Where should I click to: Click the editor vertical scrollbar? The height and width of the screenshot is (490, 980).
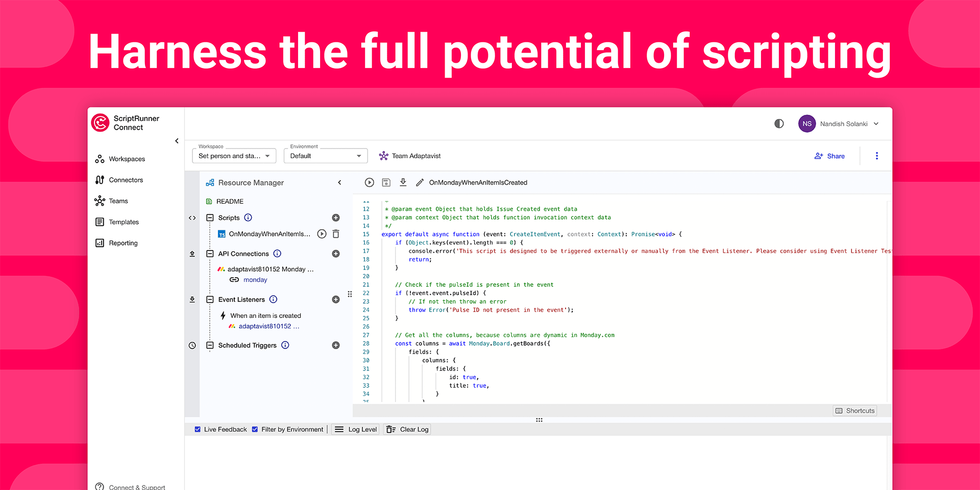click(x=889, y=301)
